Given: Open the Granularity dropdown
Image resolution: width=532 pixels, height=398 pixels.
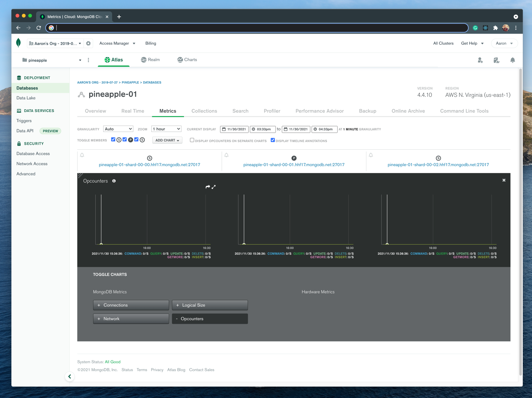Looking at the screenshot, I should (118, 129).
